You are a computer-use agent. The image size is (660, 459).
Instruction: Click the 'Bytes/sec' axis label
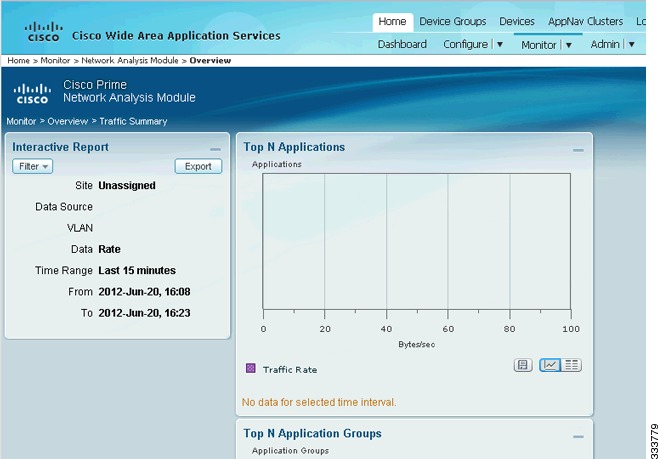[x=417, y=344]
